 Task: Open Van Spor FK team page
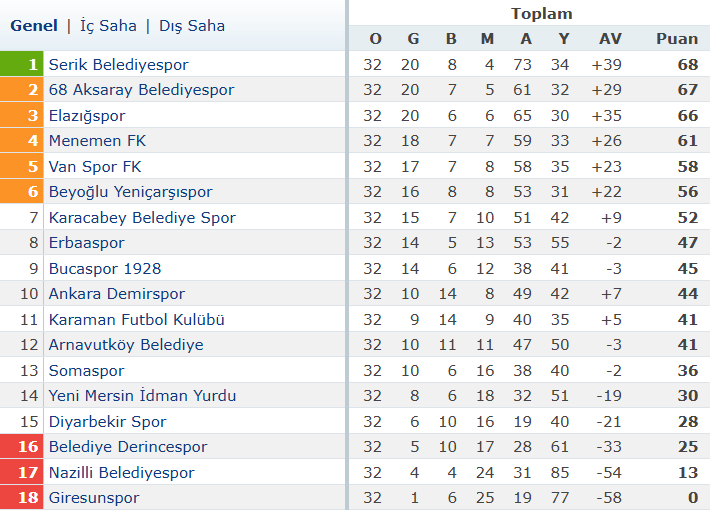95,167
